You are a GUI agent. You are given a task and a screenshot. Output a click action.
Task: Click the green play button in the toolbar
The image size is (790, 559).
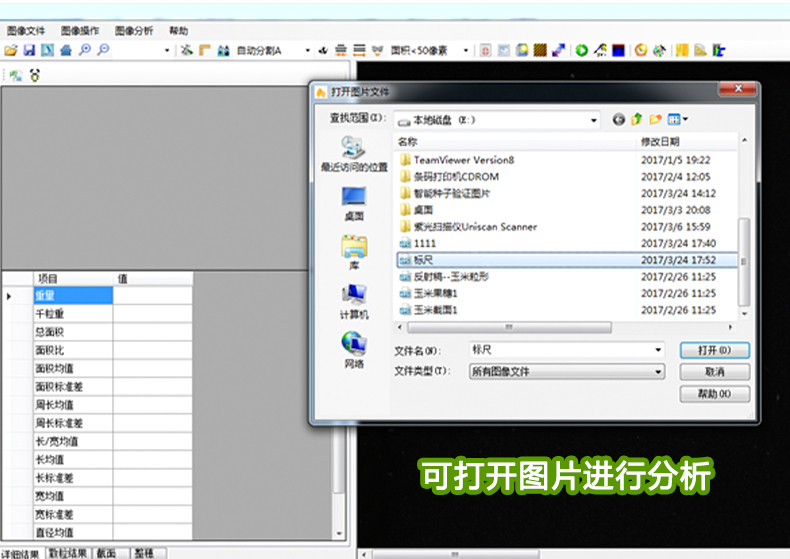click(x=582, y=50)
